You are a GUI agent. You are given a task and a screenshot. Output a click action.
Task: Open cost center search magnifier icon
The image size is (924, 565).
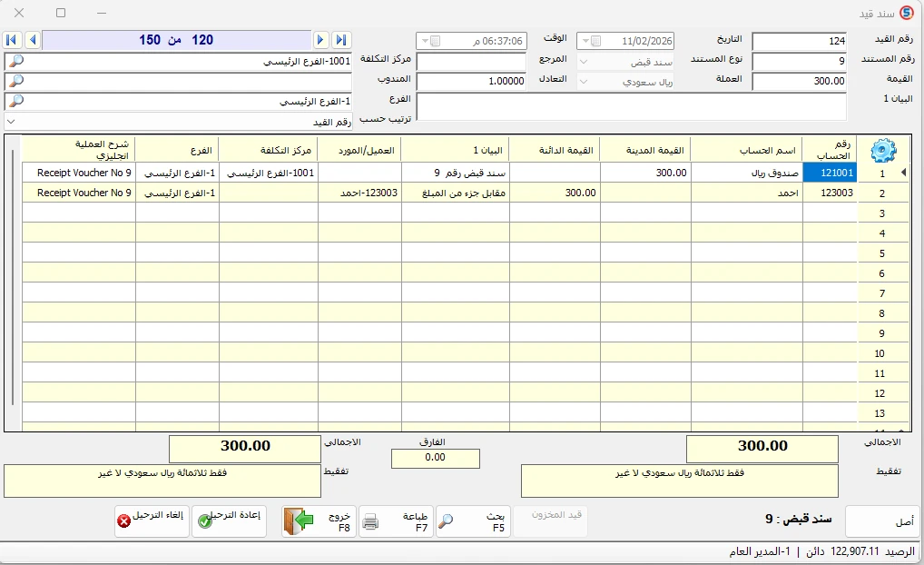pos(16,61)
